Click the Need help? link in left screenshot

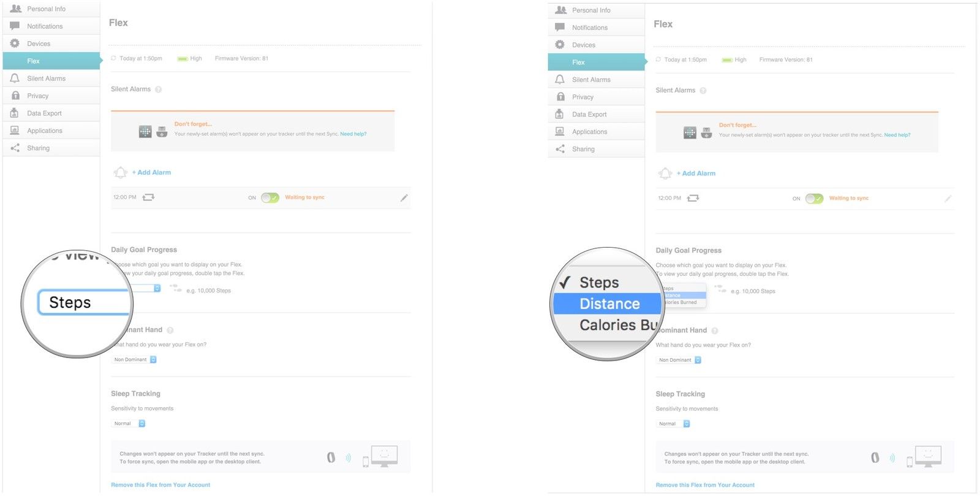(353, 134)
